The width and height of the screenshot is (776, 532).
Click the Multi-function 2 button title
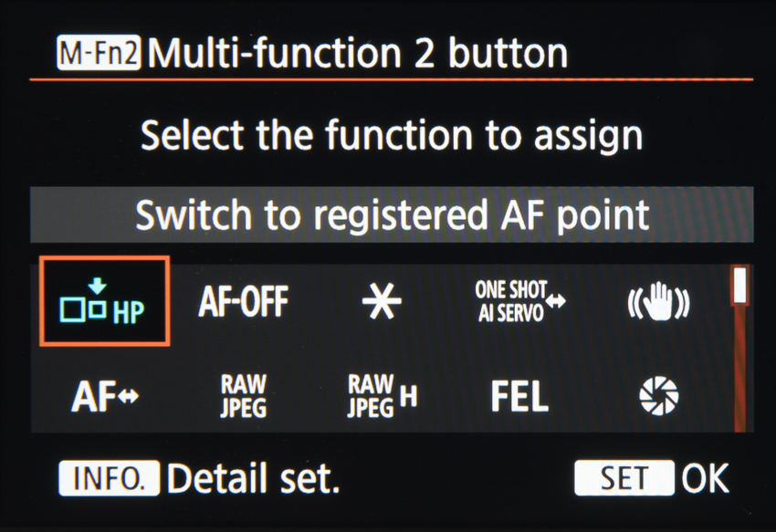pos(358,54)
